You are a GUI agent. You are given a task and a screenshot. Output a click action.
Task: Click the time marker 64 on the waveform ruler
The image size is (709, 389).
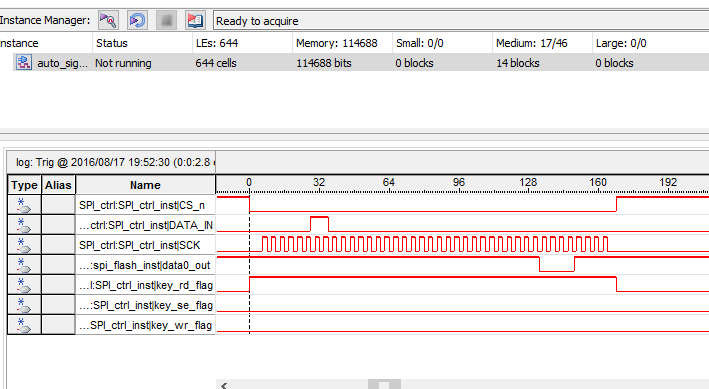tap(388, 182)
